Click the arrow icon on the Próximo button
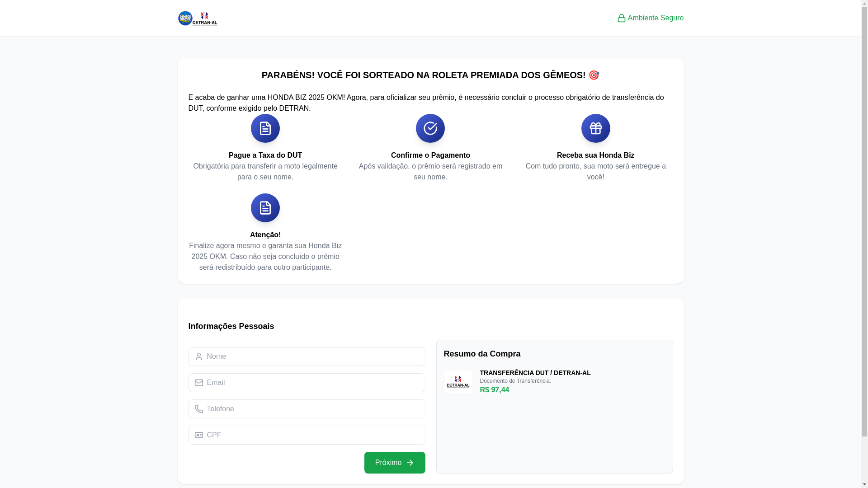The width and height of the screenshot is (868, 488). 410,463
